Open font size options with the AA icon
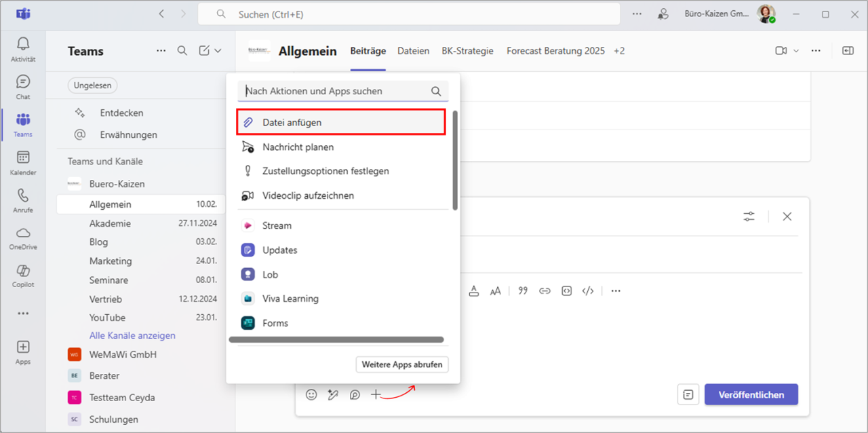868x433 pixels. (495, 290)
